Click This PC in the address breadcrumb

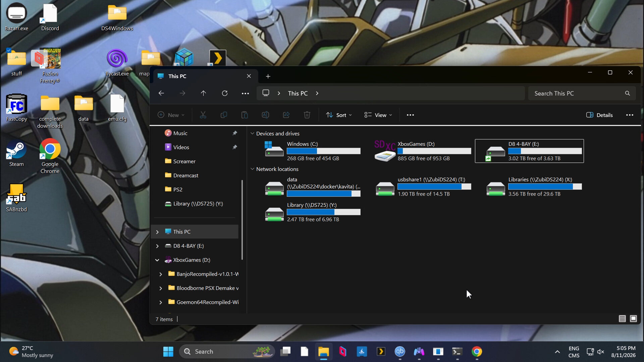pos(298,94)
